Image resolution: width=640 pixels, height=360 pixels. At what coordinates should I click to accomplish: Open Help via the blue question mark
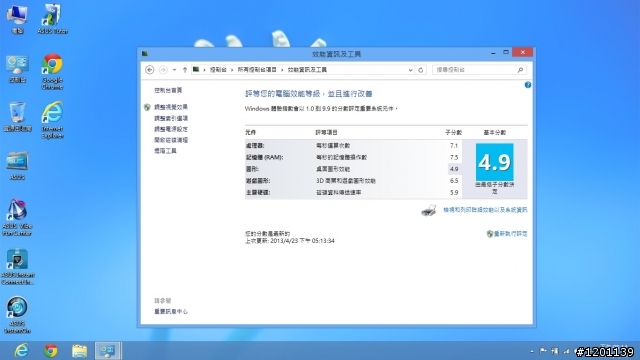click(528, 85)
